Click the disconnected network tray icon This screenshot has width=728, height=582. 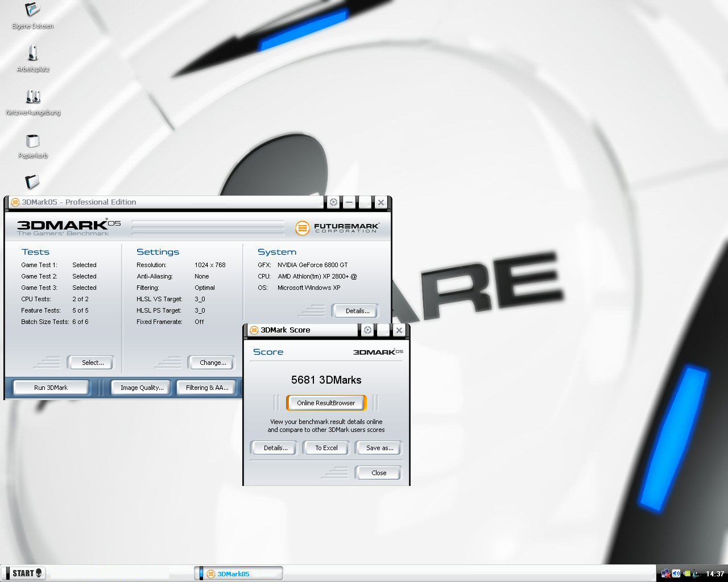(x=665, y=573)
